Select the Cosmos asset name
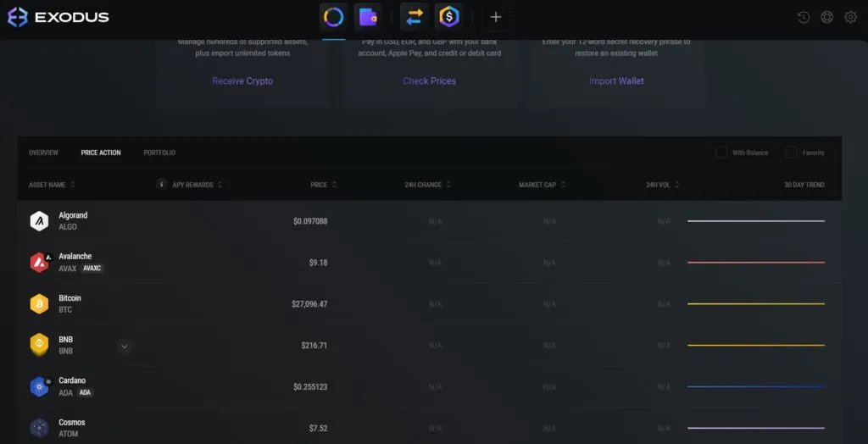868x444 pixels. [x=72, y=423]
